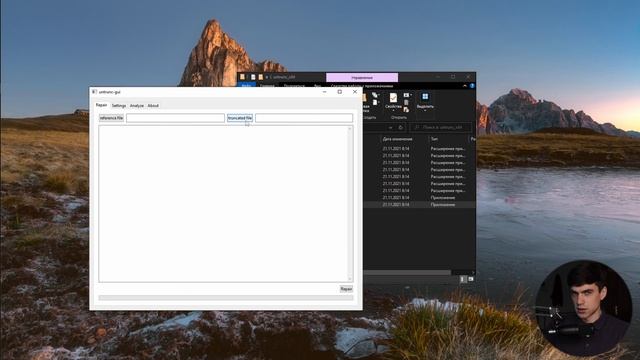Expand the address bar history dropdown
640x360 pixels.
(x=391, y=127)
